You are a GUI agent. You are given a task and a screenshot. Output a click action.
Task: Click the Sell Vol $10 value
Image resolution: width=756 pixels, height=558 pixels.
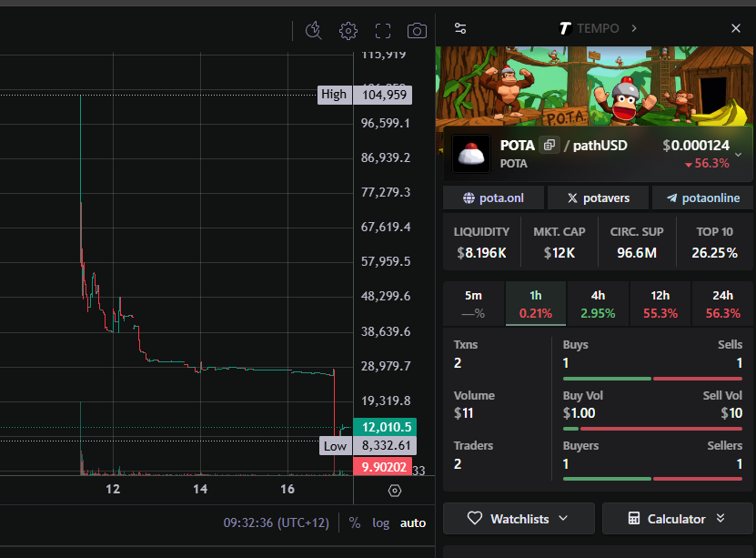coord(731,413)
